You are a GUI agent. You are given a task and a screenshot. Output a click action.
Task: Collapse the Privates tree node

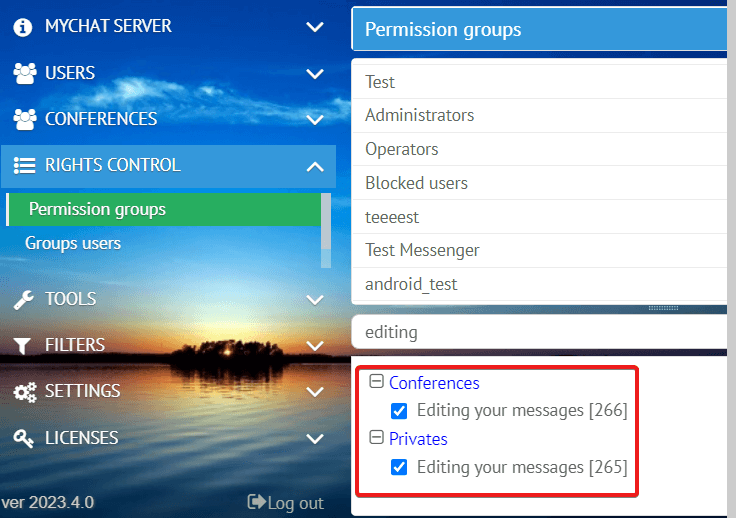pos(376,437)
